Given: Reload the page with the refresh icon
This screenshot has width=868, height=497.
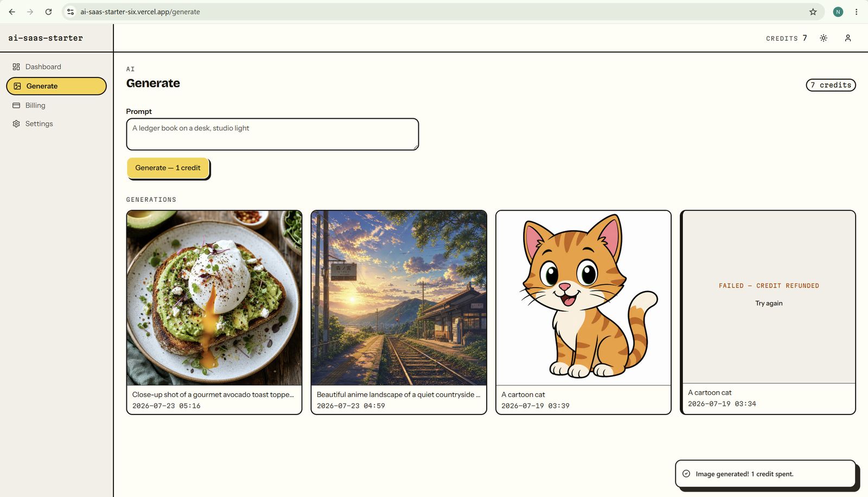Looking at the screenshot, I should 48,11.
